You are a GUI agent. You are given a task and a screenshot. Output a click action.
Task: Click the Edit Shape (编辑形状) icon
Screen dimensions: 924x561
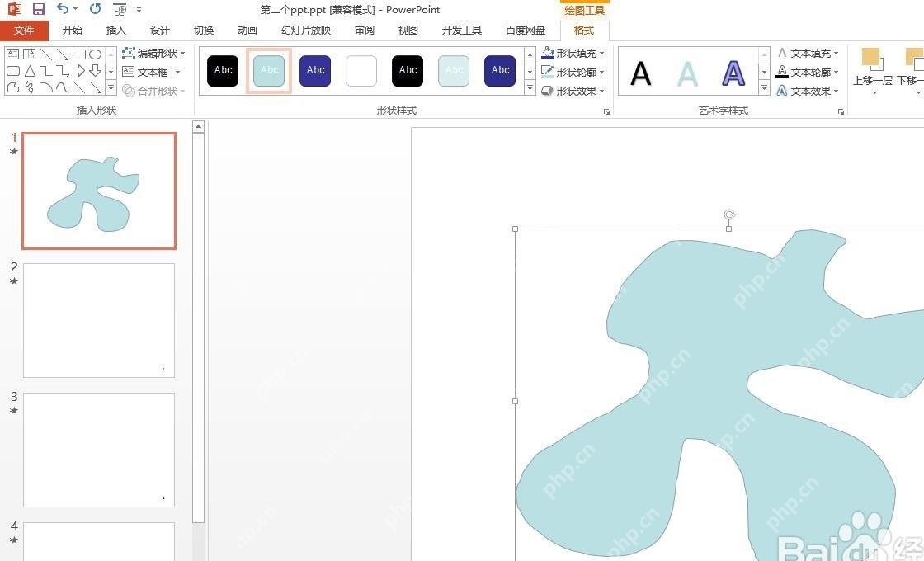[129, 53]
